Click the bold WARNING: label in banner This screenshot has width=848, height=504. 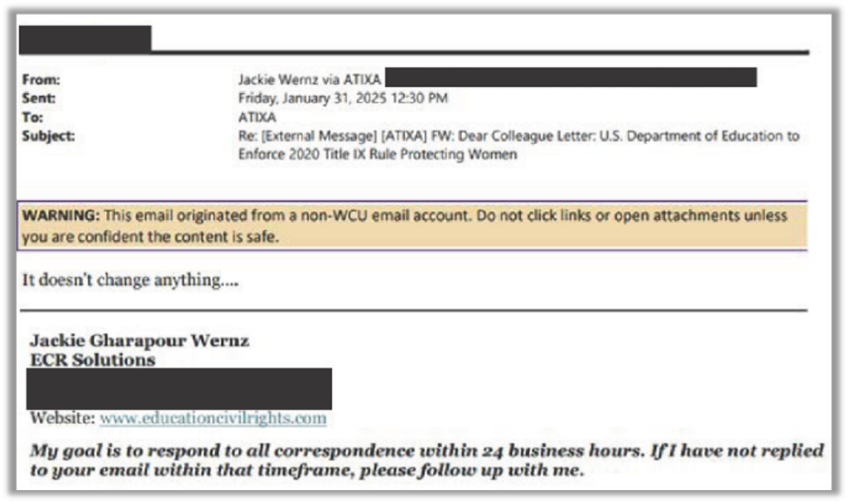[x=61, y=215]
